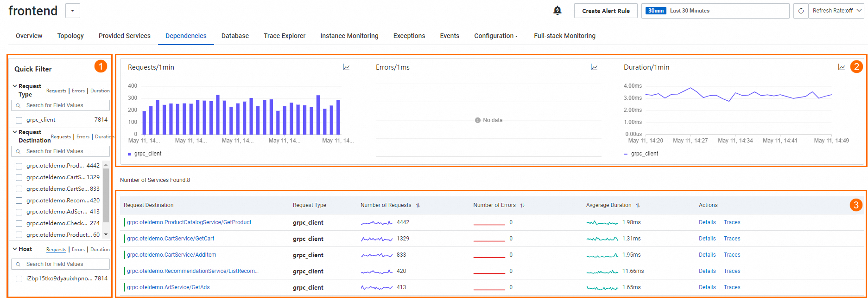Screen dimensions: 868x298
Task: Focus the Host search field
Action: point(60,264)
